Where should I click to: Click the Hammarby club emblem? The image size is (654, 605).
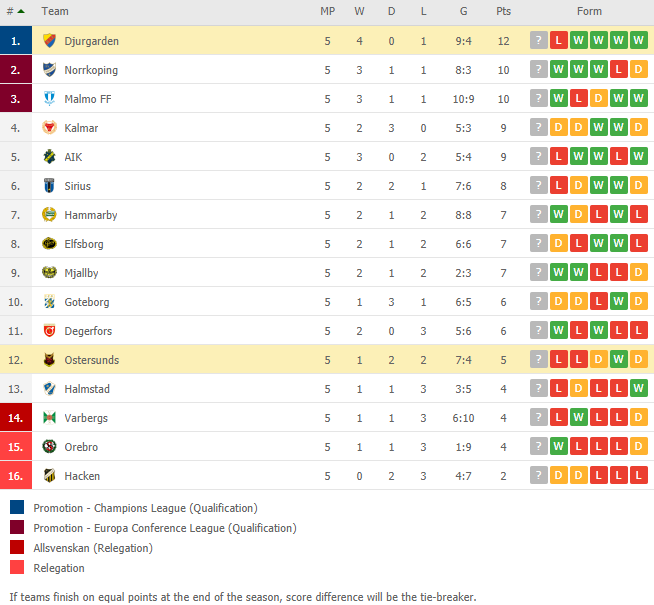(49, 215)
